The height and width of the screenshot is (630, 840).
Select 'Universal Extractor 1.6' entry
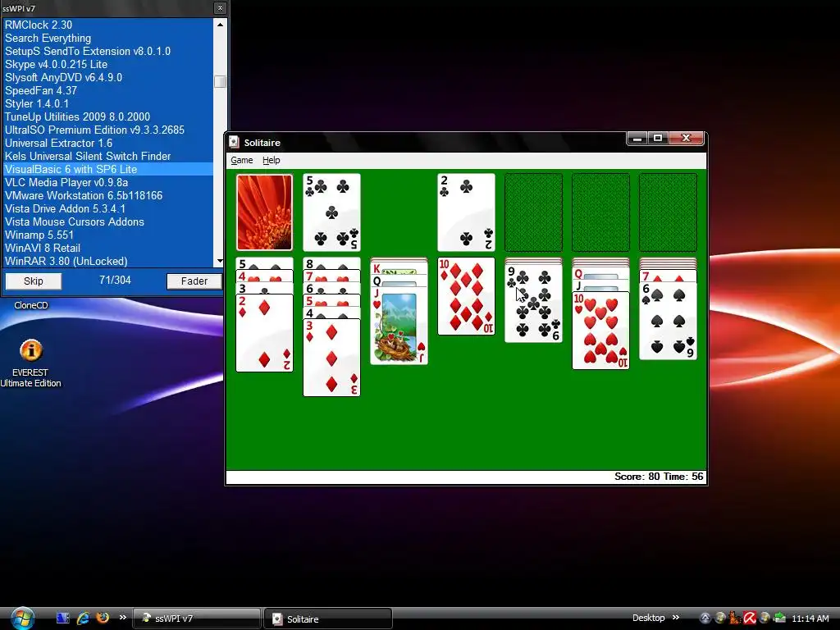click(107, 143)
